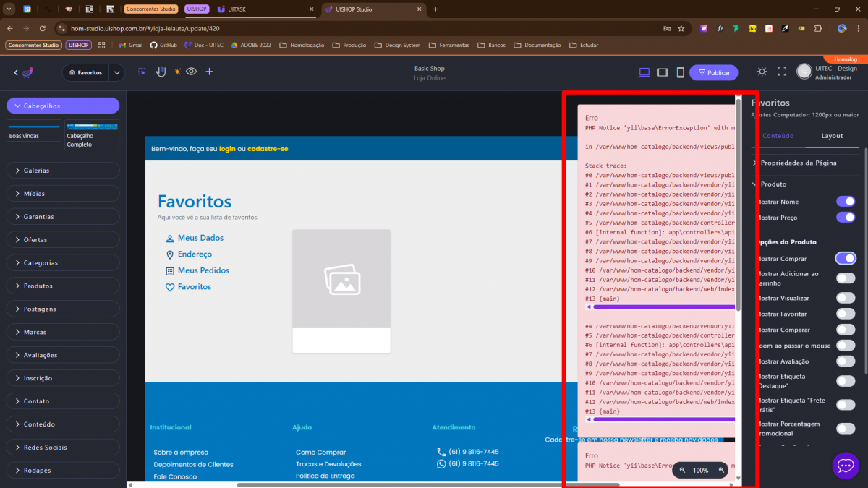Switch to mobile phone preview
Image resolution: width=868 pixels, height=488 pixels.
[x=680, y=72]
